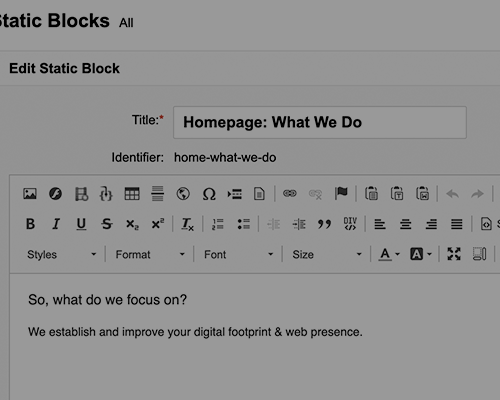
Task: Toggle block quote
Action: tap(324, 224)
